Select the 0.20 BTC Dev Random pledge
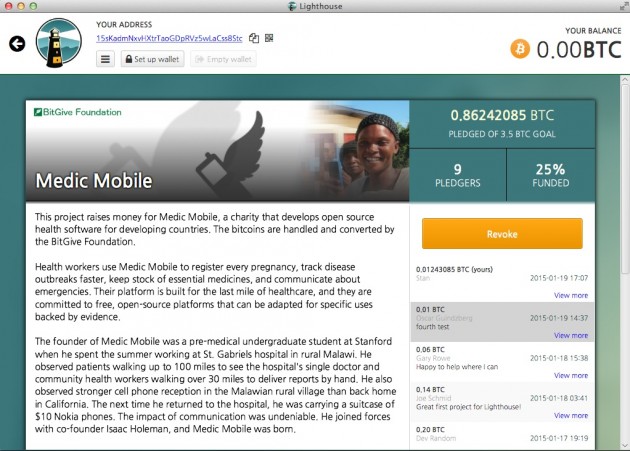Screen dimensions: 630x451 (502, 436)
